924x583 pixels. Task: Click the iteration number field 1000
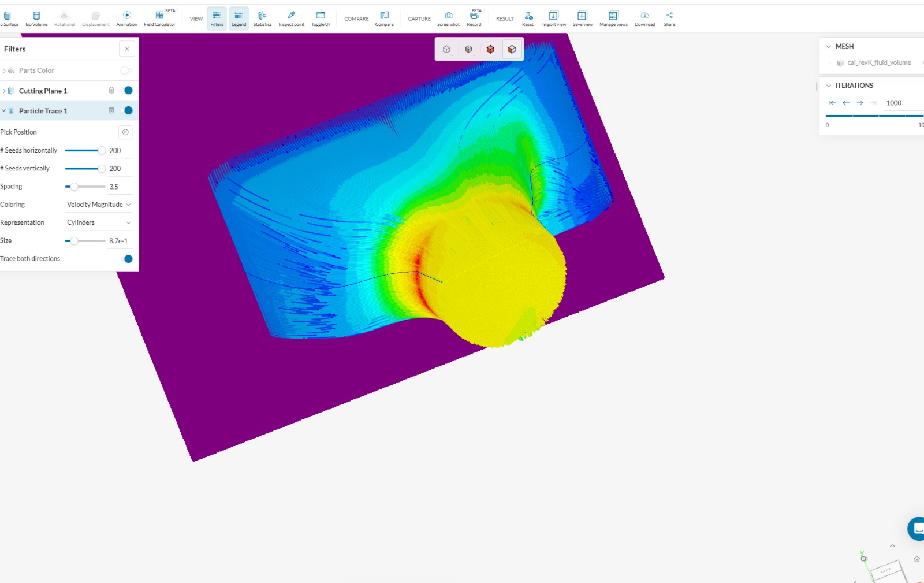click(903, 103)
